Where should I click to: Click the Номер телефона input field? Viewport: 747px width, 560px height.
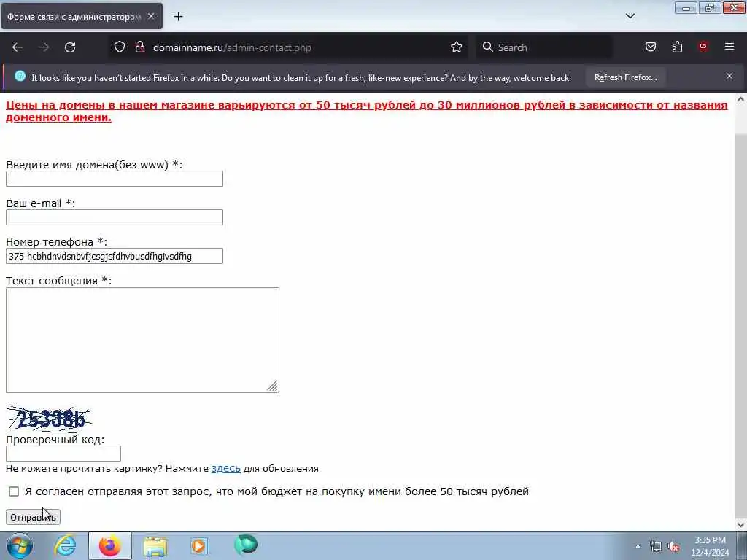click(115, 256)
